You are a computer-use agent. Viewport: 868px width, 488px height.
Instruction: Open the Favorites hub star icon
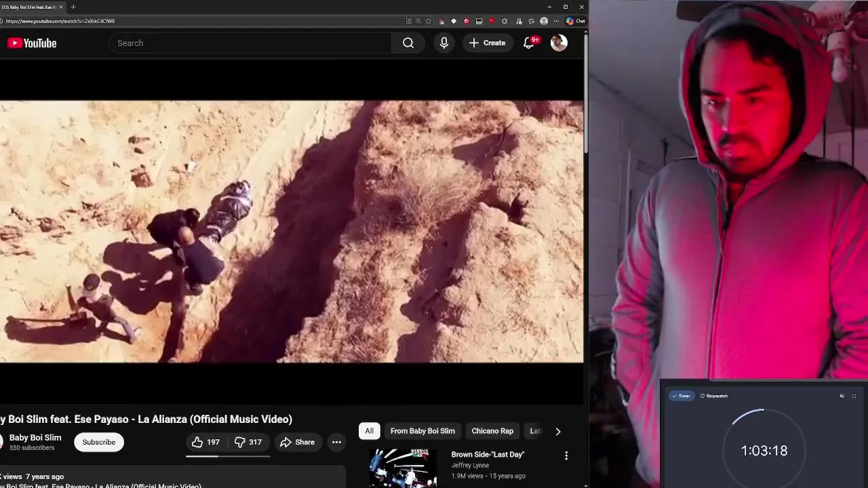point(532,21)
